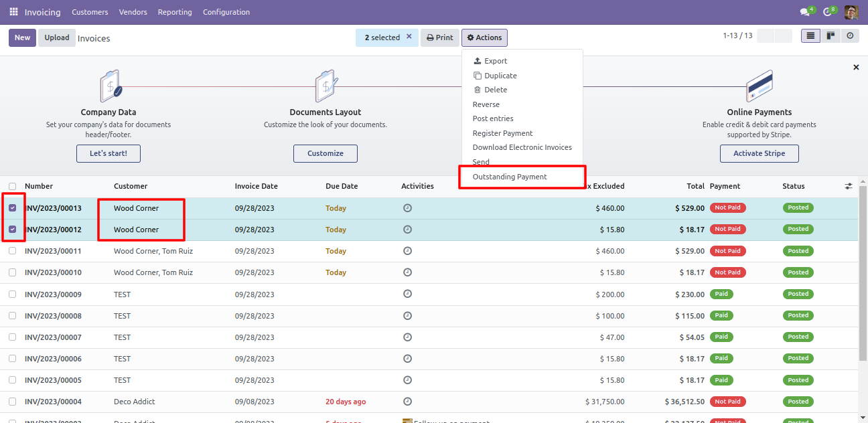Collapse the Actions dropdown
Screen dimensions: 868x423
point(484,37)
